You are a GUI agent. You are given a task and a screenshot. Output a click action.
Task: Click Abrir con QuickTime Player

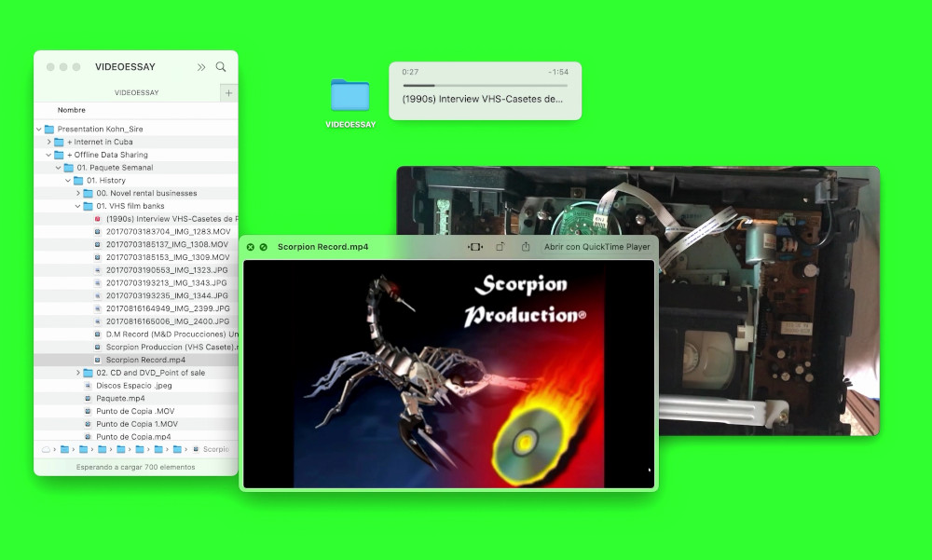pyautogui.click(x=596, y=247)
